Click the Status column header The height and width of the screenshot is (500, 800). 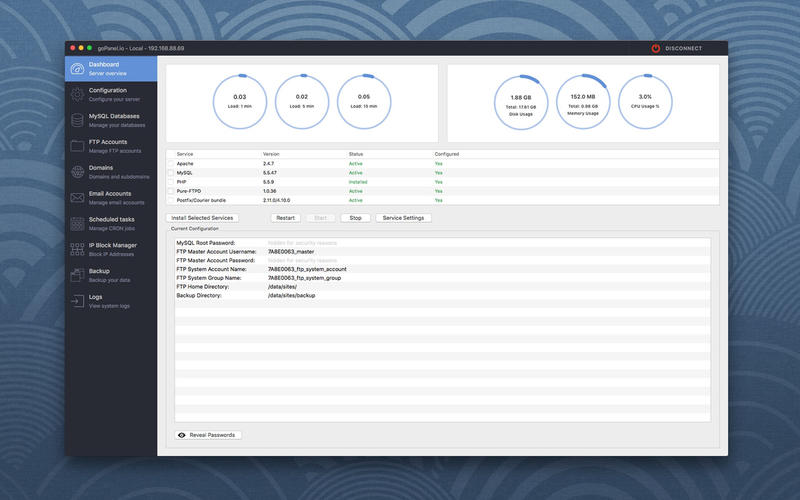357,154
